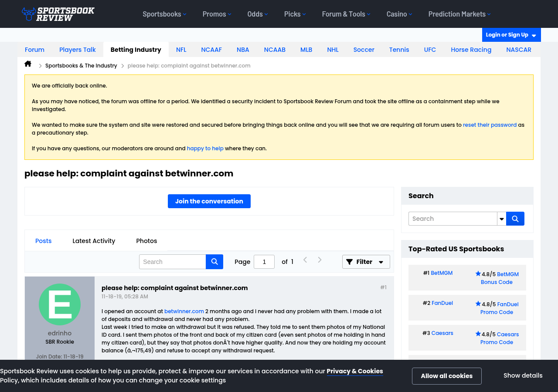Click Allow all cookies button
558x392 pixels.
pos(447,376)
